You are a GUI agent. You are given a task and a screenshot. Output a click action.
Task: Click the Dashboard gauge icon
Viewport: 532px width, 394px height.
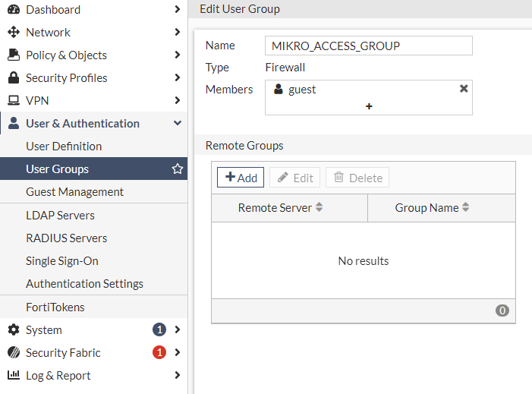click(13, 10)
